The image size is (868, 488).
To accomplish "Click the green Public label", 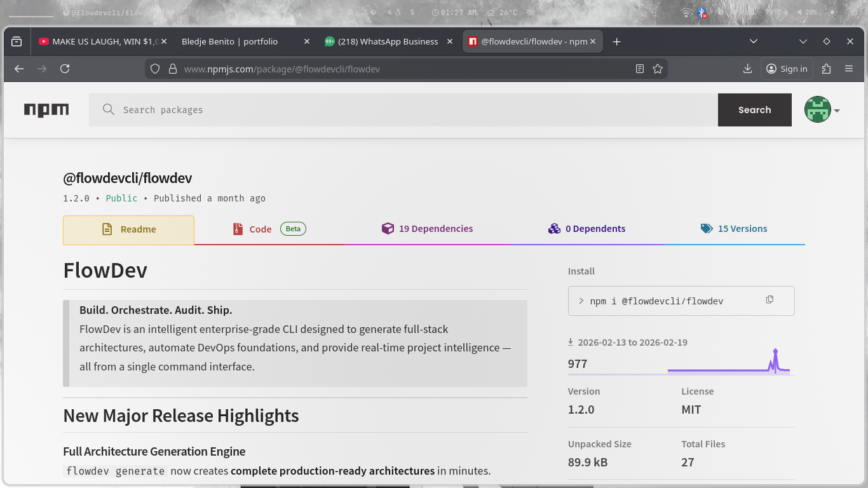I will (121, 198).
